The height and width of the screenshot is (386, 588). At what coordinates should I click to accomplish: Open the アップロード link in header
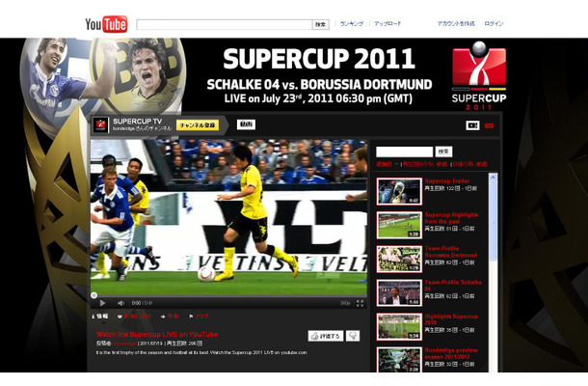(388, 23)
